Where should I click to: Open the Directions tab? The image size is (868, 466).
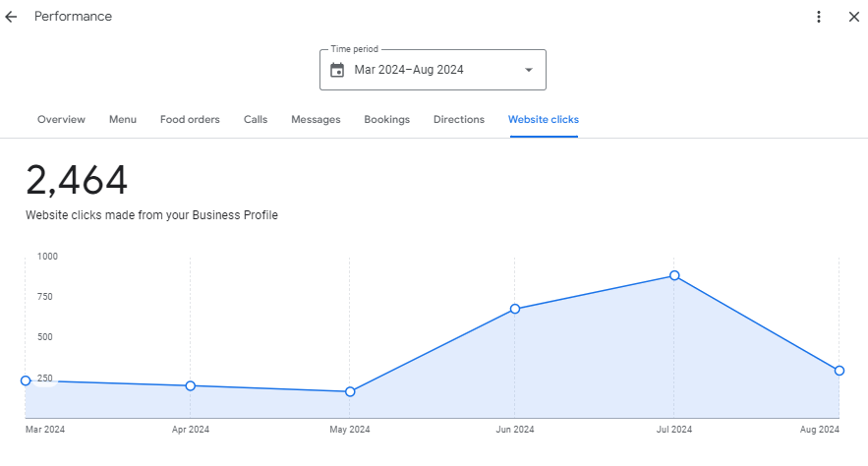459,120
